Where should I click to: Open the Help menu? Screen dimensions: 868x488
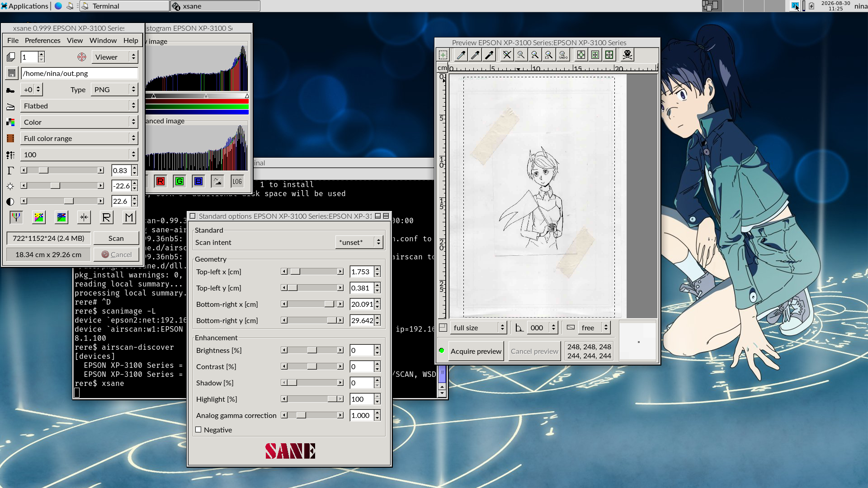coord(131,40)
